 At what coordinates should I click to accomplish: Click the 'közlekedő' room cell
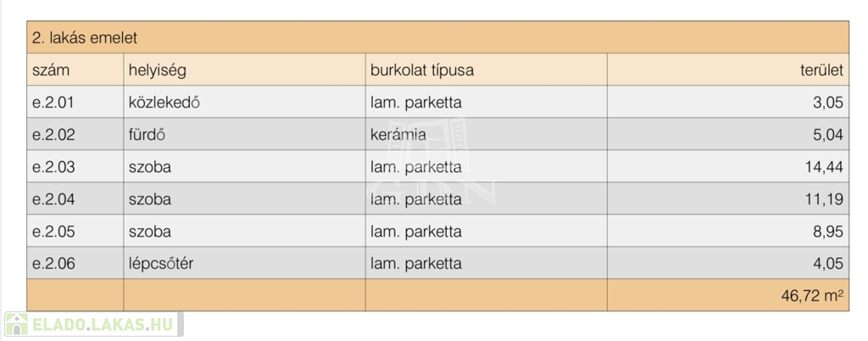[164, 103]
